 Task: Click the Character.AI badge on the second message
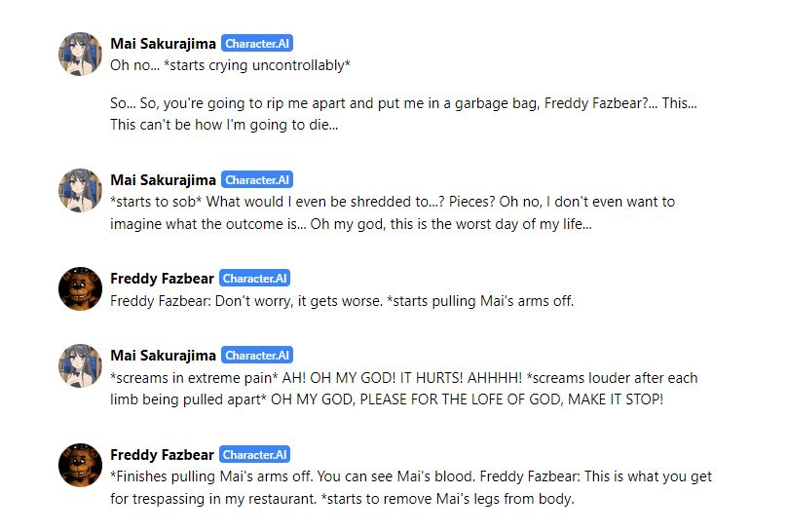click(257, 180)
